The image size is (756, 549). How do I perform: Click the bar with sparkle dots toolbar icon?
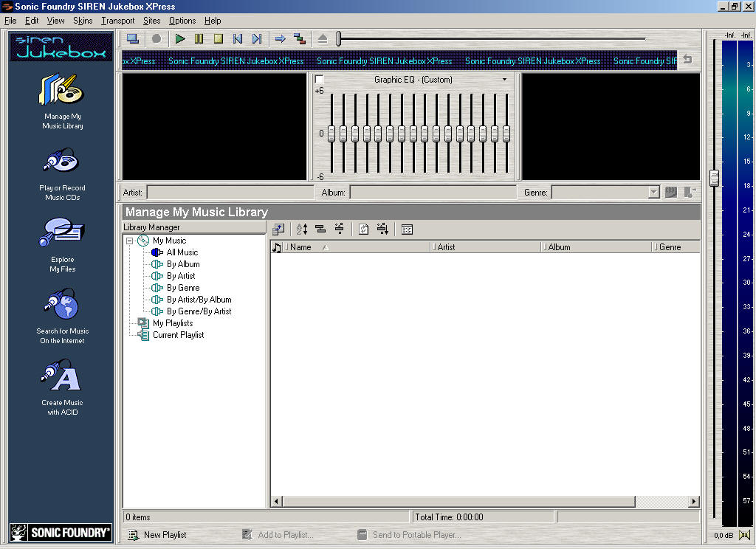(340, 229)
